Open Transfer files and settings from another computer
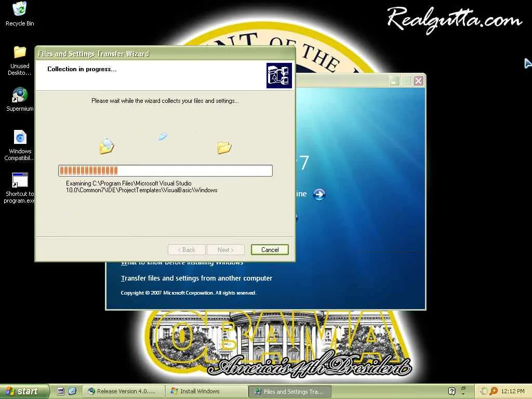Viewport: 532px width, 399px height. tap(196, 278)
